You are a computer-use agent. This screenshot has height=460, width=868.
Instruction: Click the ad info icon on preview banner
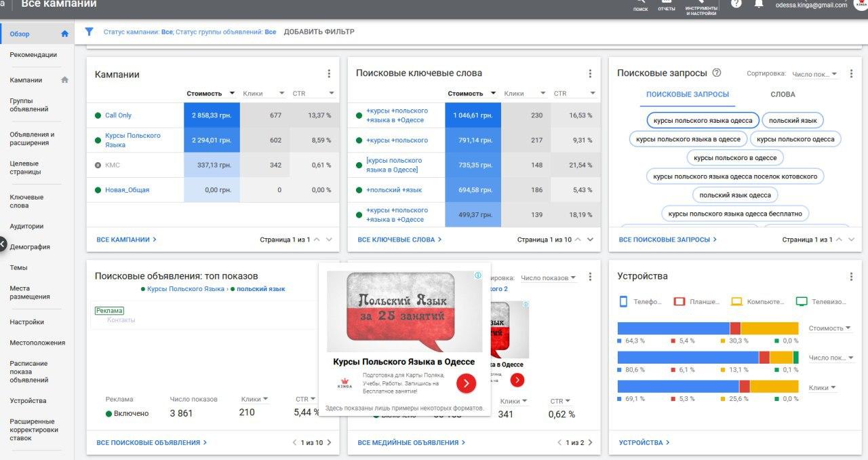[x=478, y=275]
